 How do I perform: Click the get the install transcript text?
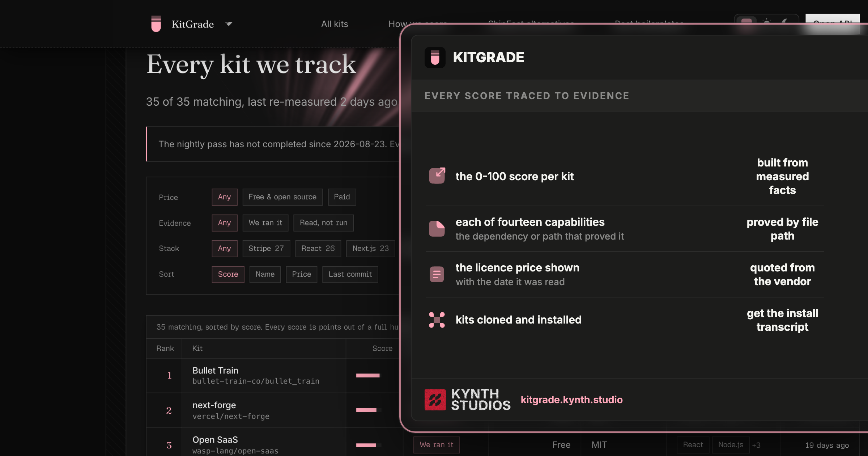click(x=782, y=320)
